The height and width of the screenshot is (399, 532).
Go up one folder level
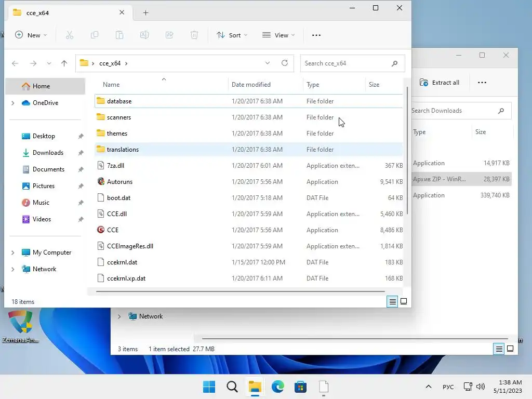click(64, 63)
